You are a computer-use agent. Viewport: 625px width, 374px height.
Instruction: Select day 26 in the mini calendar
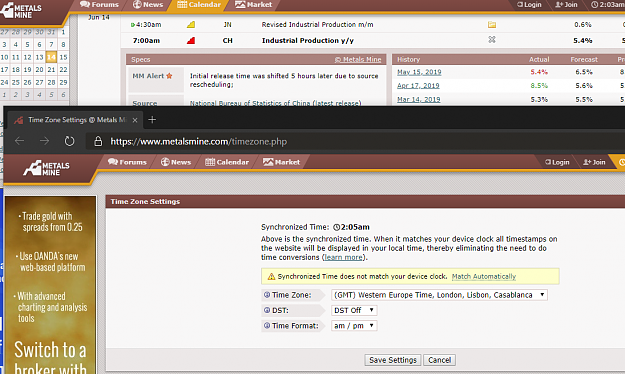coord(28,82)
